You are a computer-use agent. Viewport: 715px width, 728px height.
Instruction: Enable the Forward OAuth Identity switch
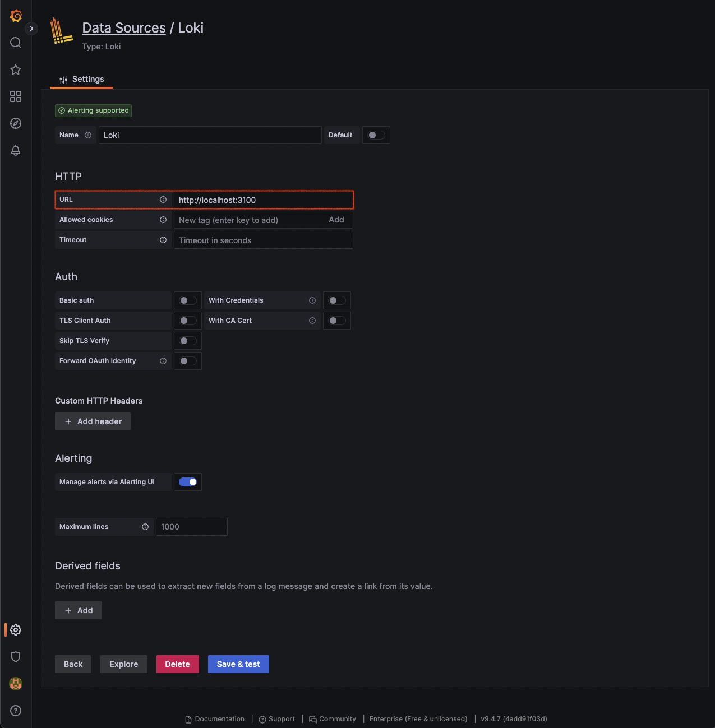coord(188,361)
